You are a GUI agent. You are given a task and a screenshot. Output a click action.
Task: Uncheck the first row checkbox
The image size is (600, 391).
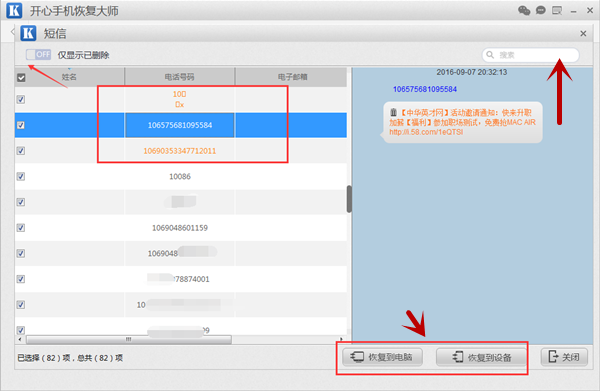click(21, 99)
